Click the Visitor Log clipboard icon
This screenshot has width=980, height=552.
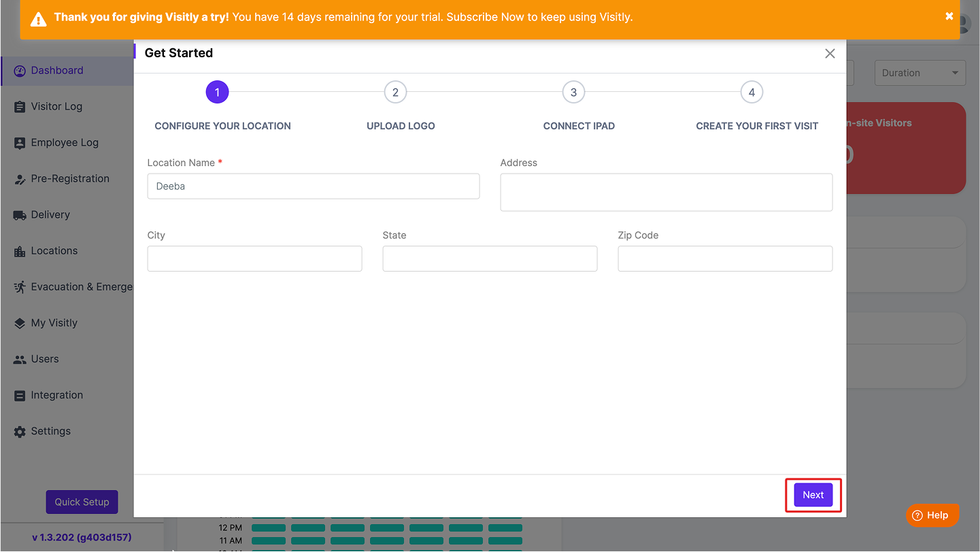point(20,107)
